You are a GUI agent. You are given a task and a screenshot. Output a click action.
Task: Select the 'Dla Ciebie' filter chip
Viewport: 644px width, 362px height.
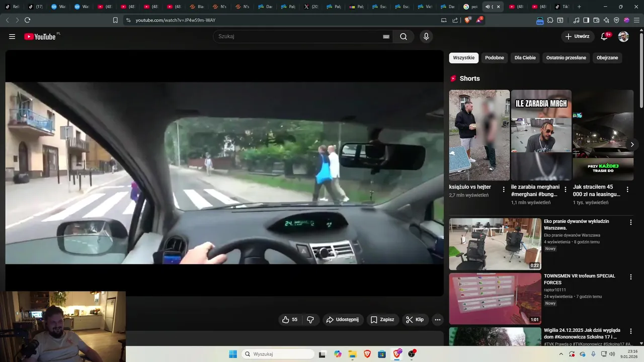(x=525, y=58)
